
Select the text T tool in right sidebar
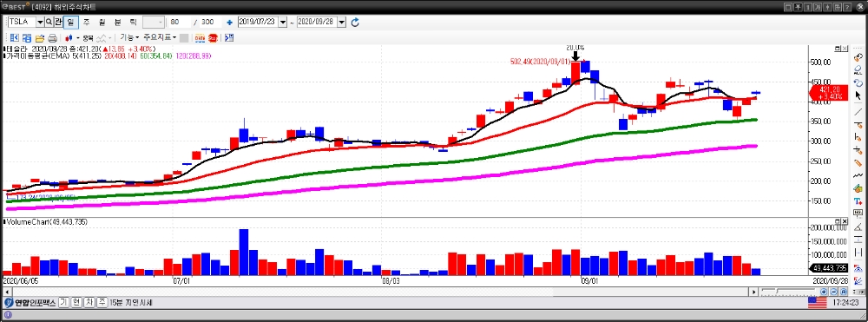click(x=858, y=200)
